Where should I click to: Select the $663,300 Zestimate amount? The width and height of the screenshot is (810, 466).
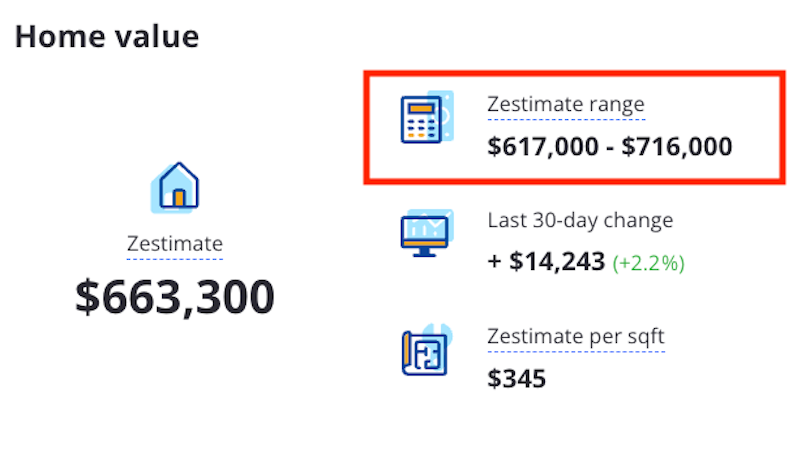click(x=175, y=296)
